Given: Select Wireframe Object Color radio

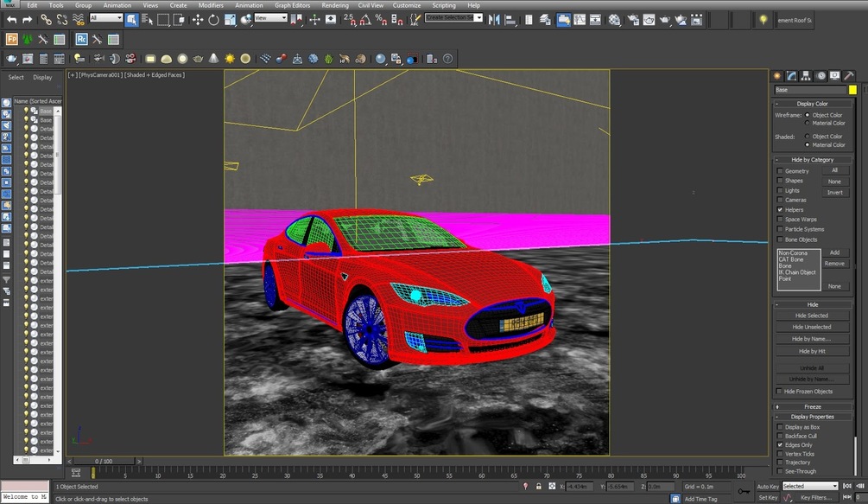Looking at the screenshot, I should pyautogui.click(x=807, y=115).
